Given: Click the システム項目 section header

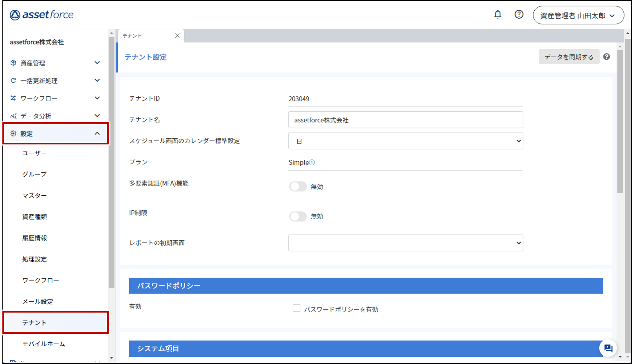Looking at the screenshot, I should (x=366, y=348).
